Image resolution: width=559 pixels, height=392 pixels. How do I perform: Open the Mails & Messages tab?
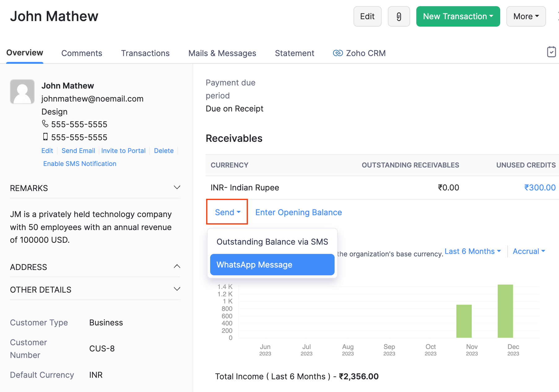coord(222,53)
